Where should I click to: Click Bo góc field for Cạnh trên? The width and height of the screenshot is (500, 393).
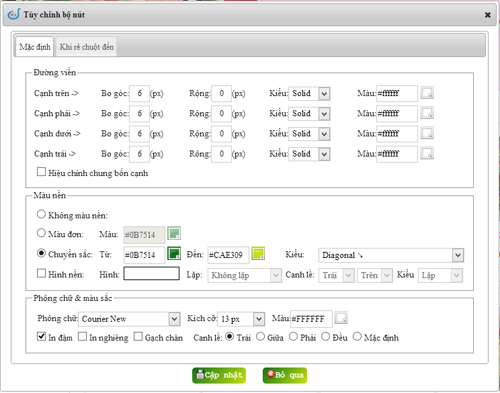[139, 93]
